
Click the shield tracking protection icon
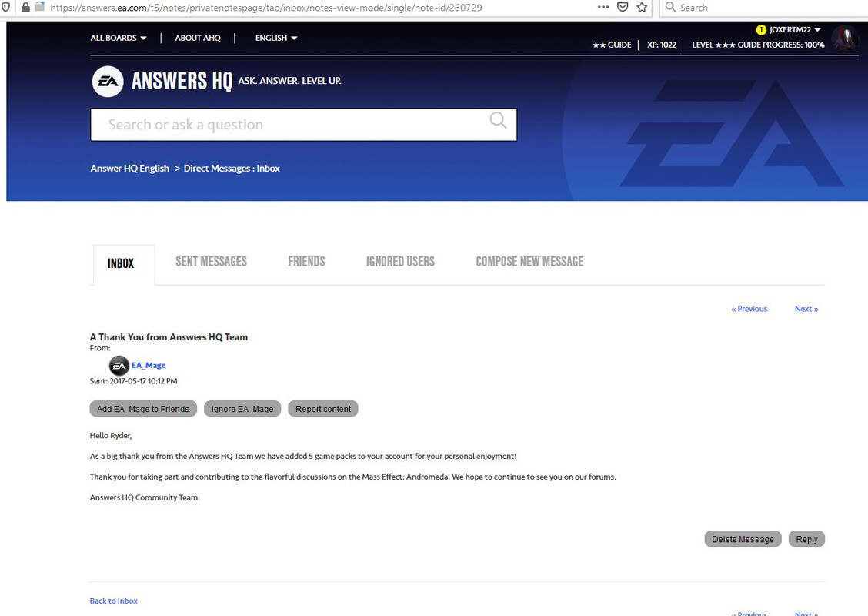pos(5,7)
